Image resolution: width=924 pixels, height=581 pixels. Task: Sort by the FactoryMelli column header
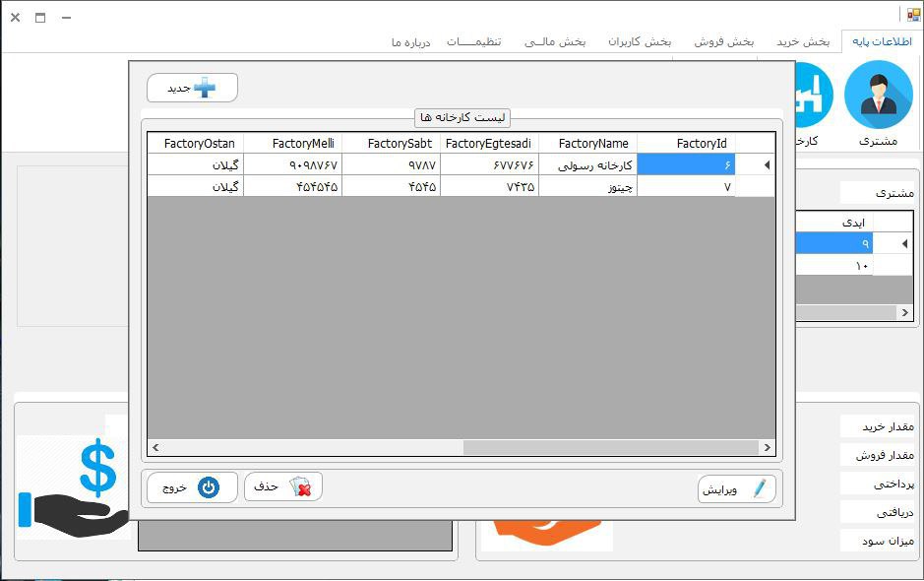(292, 144)
